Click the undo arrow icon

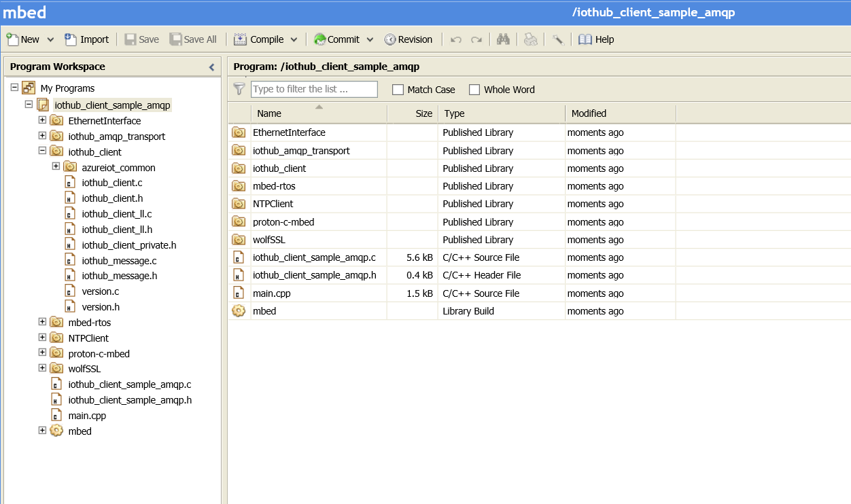456,39
